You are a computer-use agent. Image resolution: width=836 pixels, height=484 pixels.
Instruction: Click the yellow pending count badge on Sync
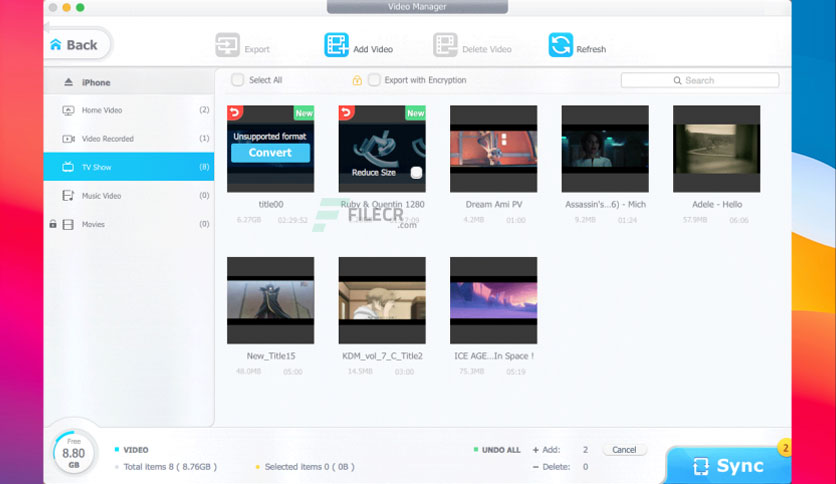(785, 448)
